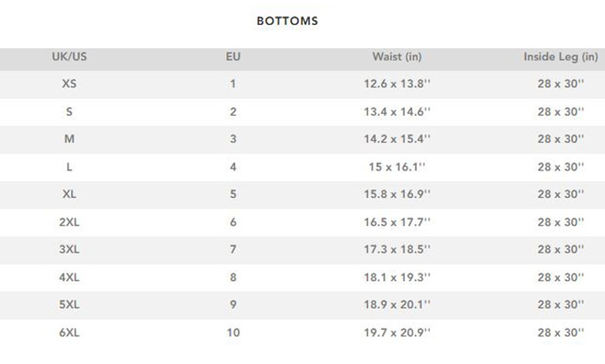Click the 19.7 x 20.9'' waist value

tap(397, 333)
